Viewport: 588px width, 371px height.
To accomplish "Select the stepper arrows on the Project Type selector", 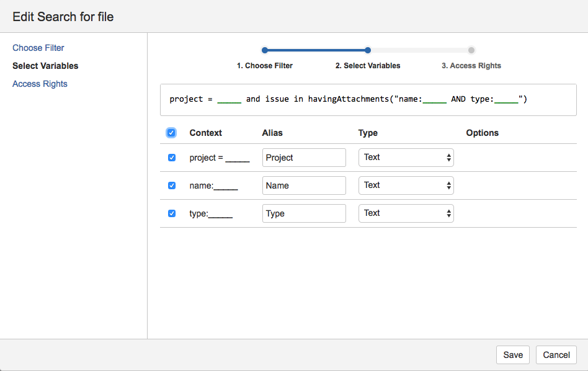I will (448, 157).
